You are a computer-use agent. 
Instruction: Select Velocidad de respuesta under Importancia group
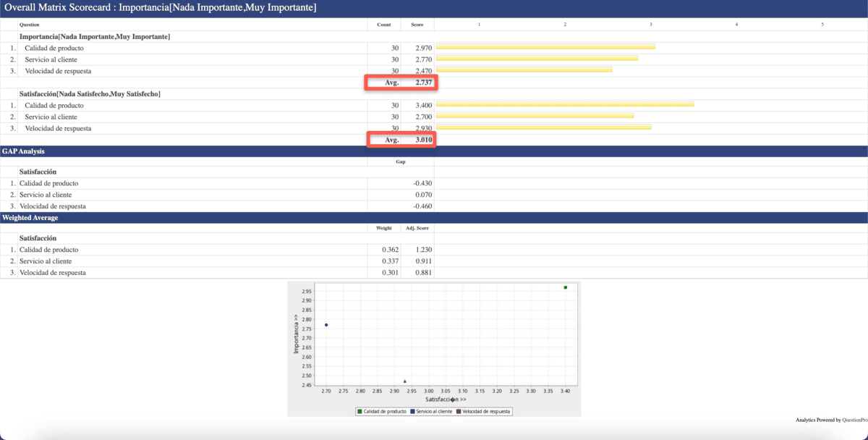click(x=58, y=71)
